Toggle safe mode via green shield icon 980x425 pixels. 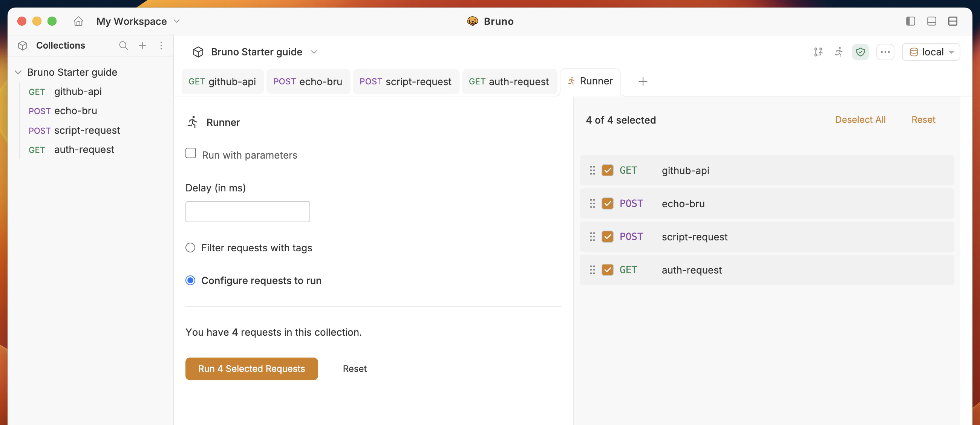click(x=861, y=52)
